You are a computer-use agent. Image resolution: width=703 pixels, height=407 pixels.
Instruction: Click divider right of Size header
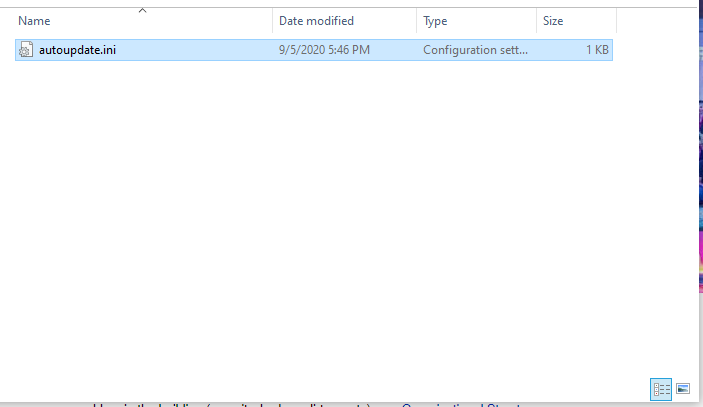click(616, 21)
